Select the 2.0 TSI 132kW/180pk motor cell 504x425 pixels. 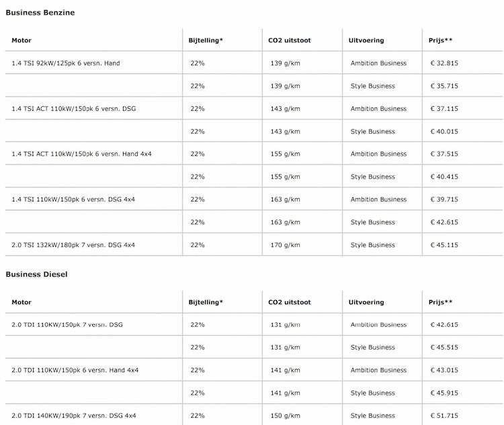point(73,245)
